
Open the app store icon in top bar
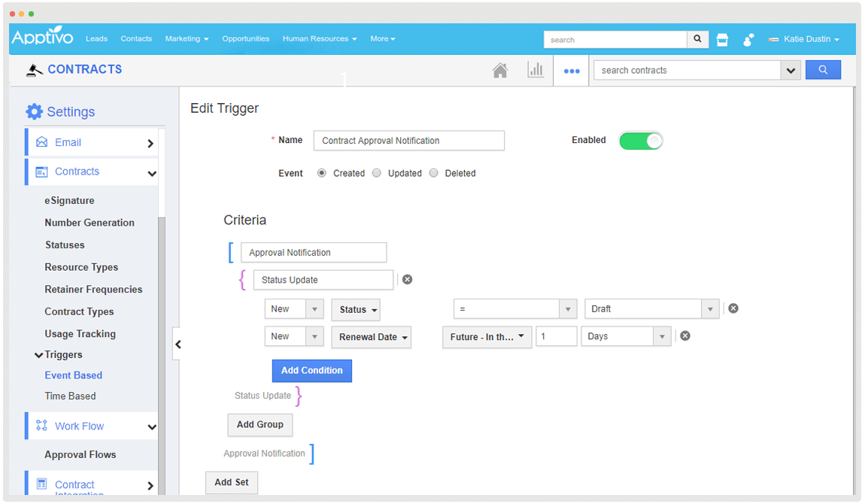point(722,40)
